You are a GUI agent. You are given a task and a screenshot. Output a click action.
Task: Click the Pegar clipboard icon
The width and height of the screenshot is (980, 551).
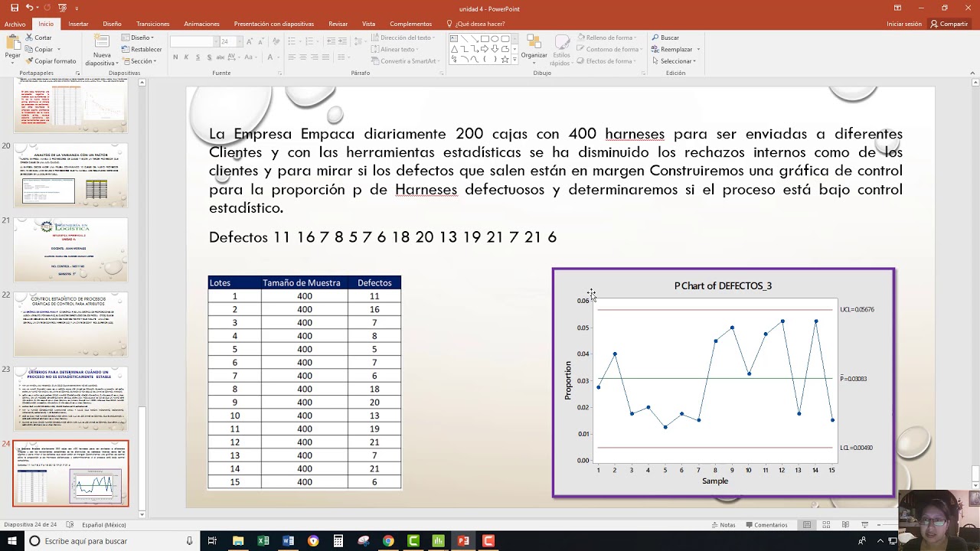(13, 44)
